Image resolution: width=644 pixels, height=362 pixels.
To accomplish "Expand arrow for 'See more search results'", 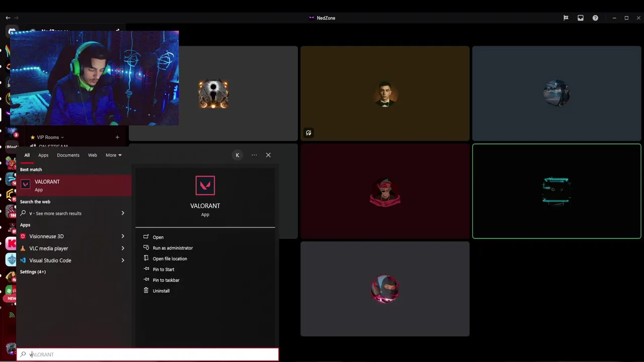I will (123, 213).
